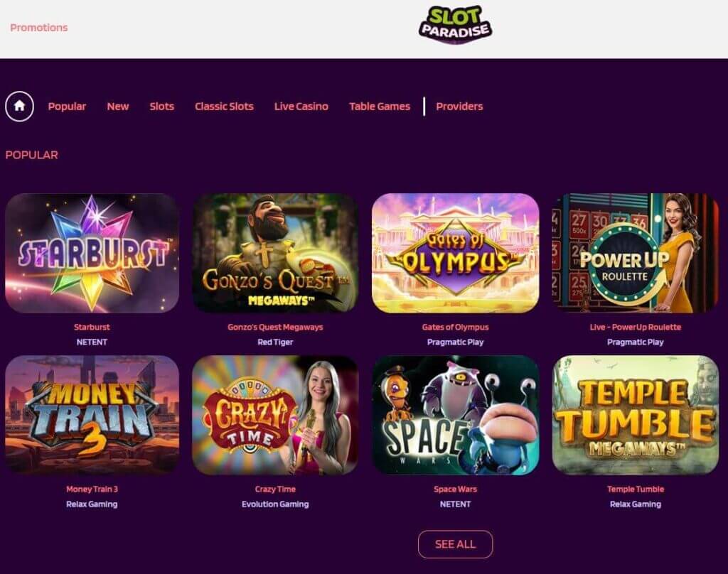Select the PowerUp Roulette live game image
Screen dimensions: 728x574
[636, 253]
